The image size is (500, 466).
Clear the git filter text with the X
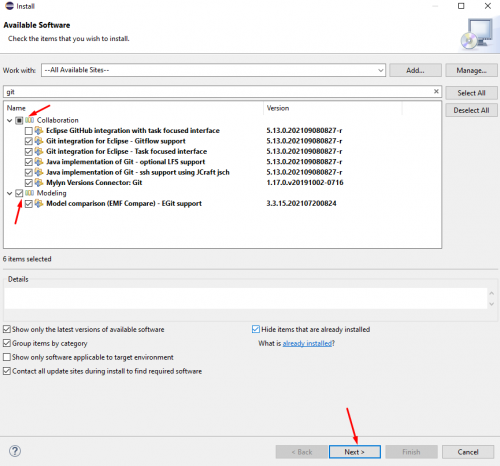point(436,91)
